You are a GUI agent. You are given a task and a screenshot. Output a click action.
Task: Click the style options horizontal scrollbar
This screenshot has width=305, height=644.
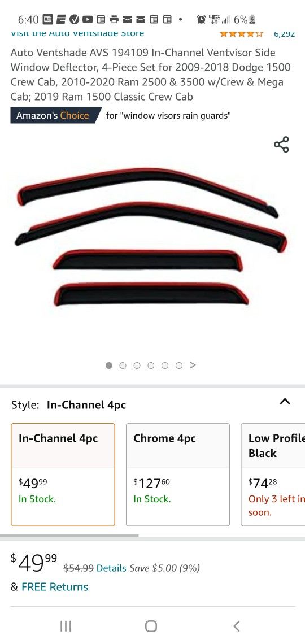[x=69, y=536]
